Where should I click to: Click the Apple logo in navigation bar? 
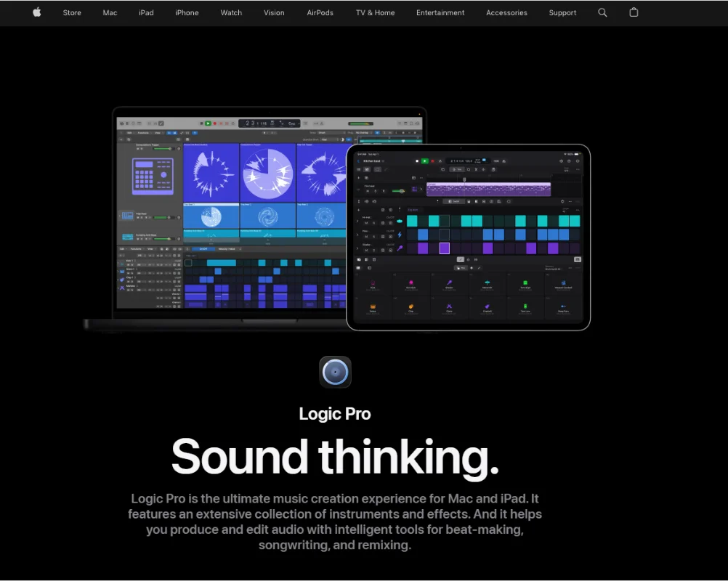37,12
